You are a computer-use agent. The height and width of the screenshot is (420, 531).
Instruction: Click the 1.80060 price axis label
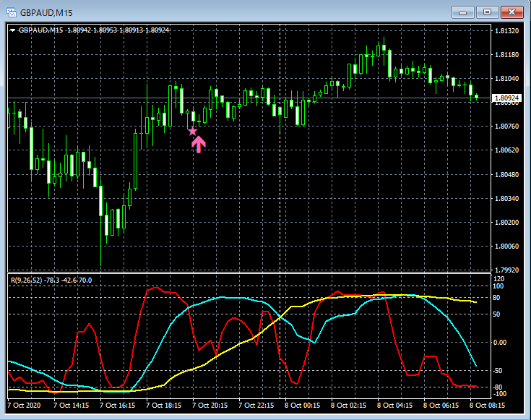[x=506, y=246]
